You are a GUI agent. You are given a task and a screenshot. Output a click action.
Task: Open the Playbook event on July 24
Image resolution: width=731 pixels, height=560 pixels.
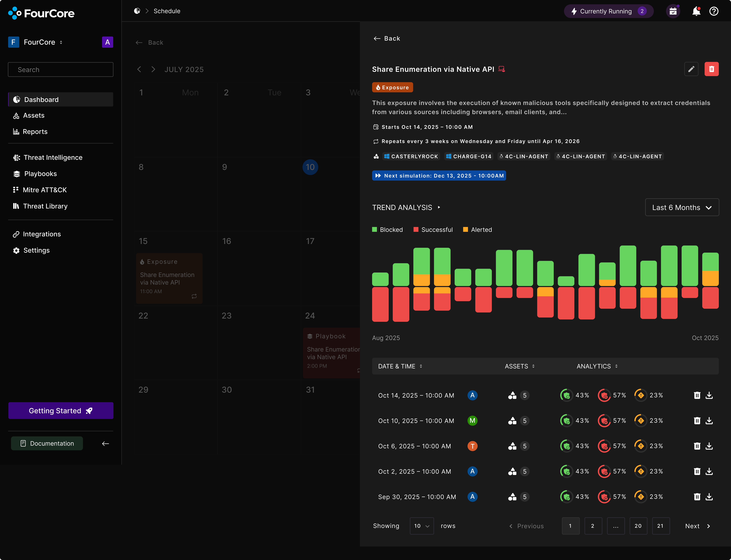(x=332, y=353)
